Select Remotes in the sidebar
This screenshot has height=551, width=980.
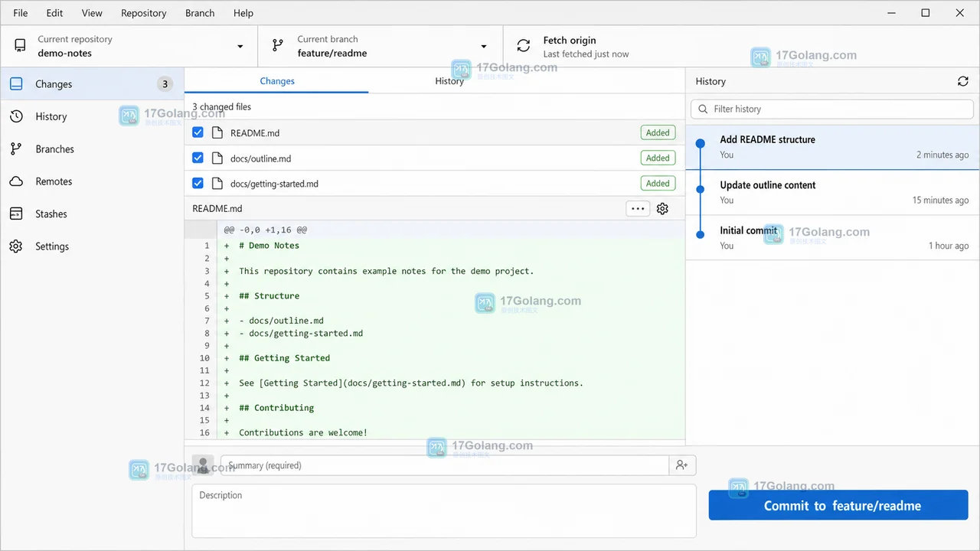coord(92,181)
